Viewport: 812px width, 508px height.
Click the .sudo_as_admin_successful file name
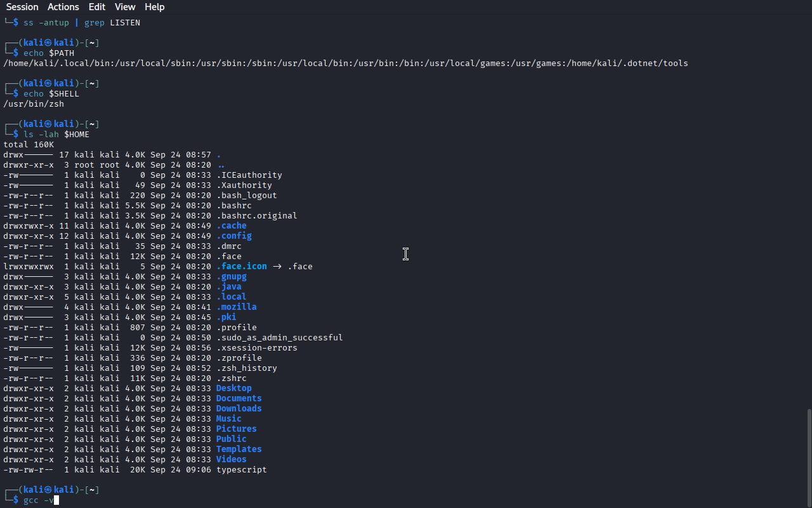[279, 338]
